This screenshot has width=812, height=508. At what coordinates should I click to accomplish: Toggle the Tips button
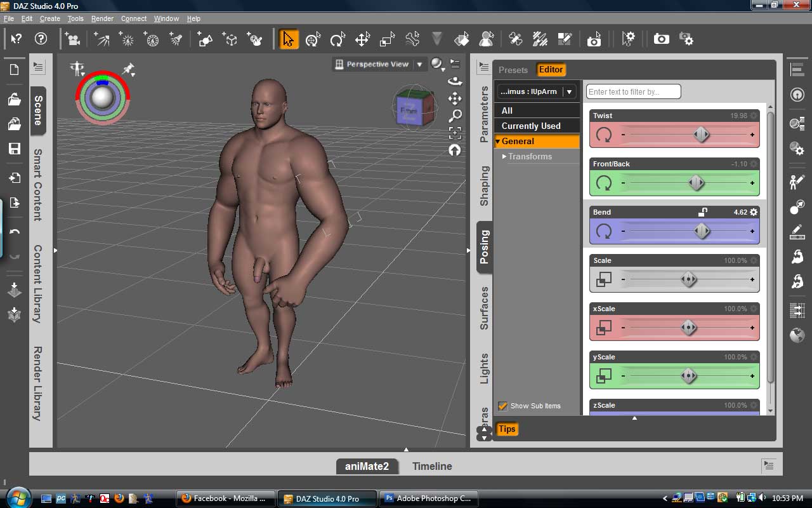tap(506, 429)
